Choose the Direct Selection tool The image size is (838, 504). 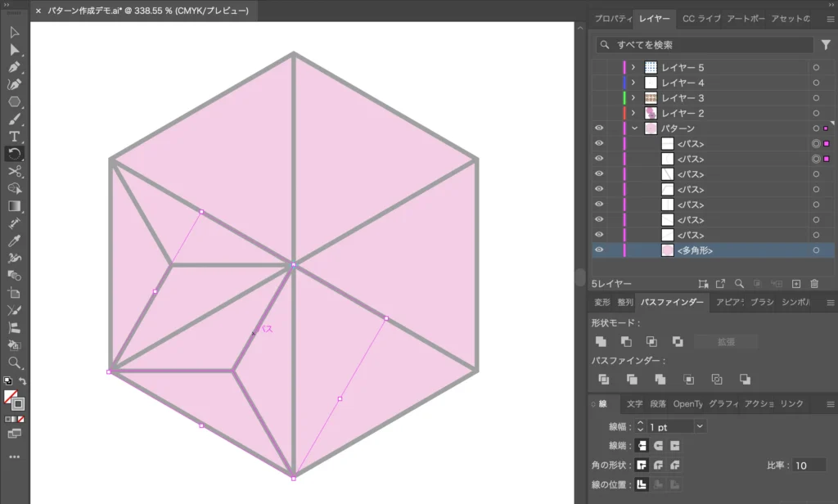click(x=14, y=49)
